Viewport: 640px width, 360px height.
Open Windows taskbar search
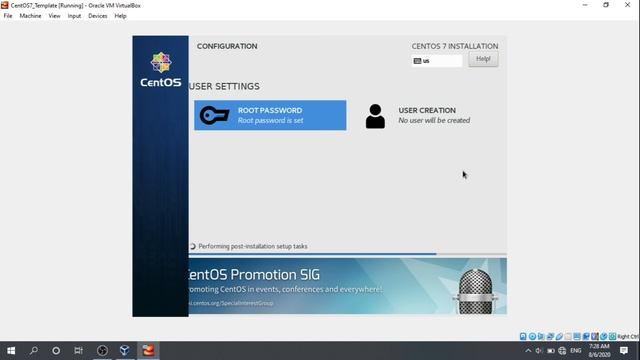click(x=34, y=351)
